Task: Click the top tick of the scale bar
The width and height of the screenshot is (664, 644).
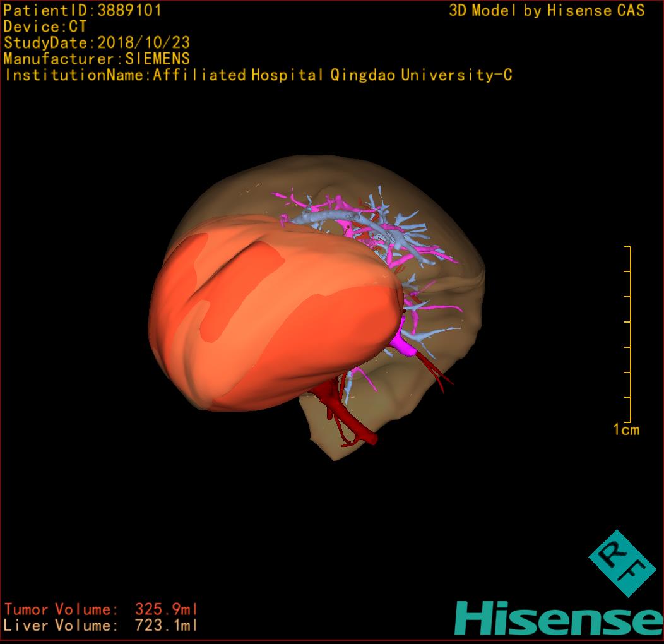Action: (627, 247)
